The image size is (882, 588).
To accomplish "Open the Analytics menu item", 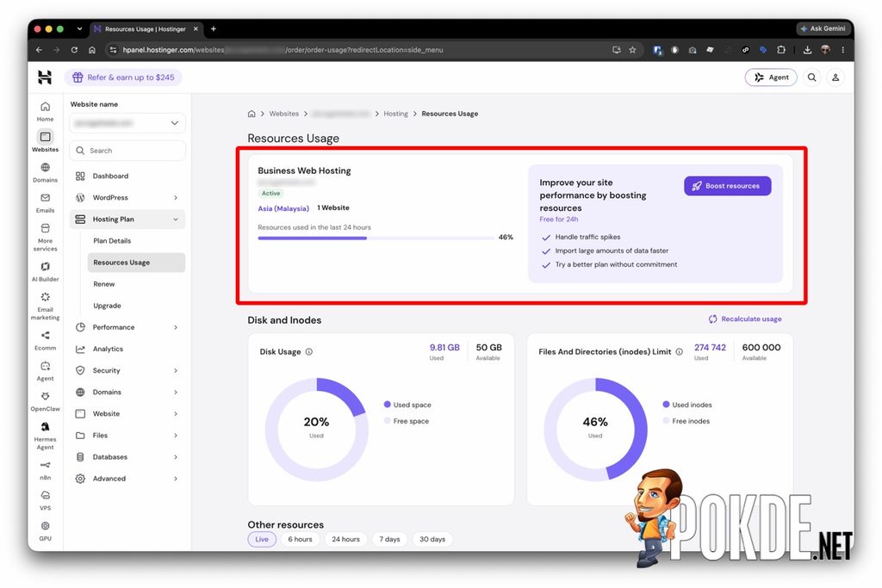I will [x=127, y=349].
